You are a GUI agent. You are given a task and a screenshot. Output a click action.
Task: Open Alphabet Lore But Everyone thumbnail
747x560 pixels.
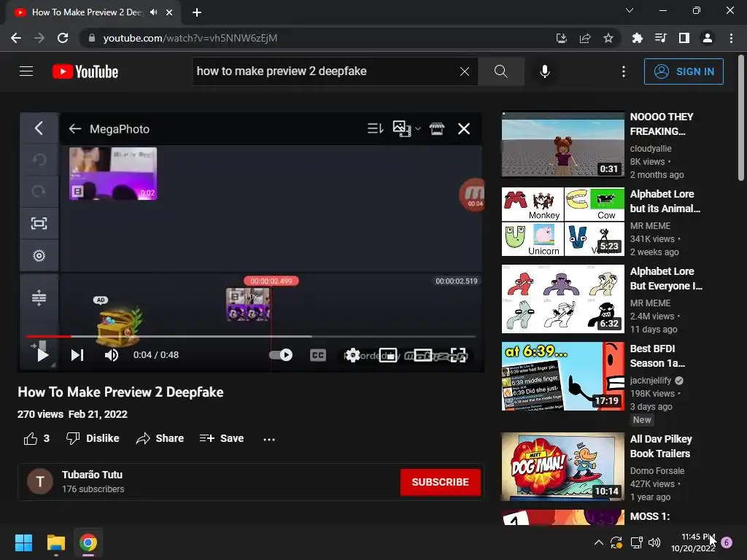point(562,298)
